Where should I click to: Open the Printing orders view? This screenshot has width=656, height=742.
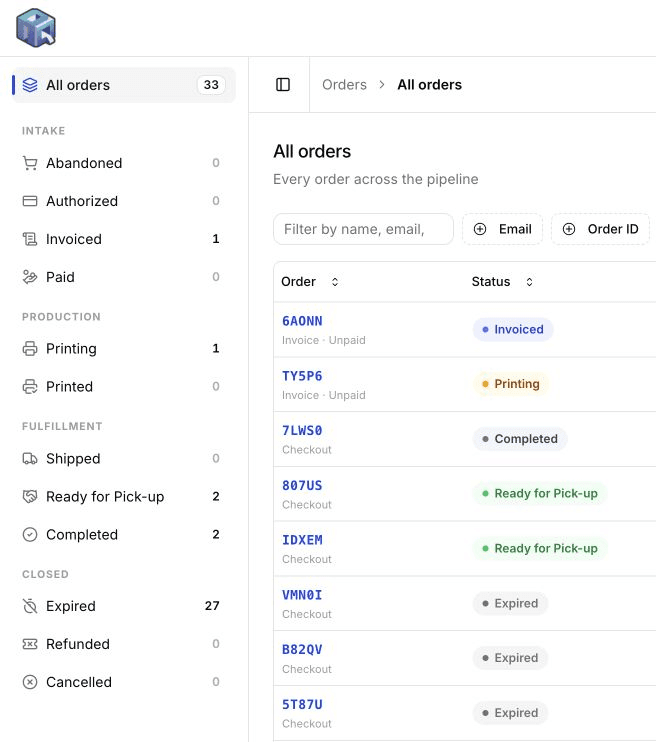(x=124, y=349)
